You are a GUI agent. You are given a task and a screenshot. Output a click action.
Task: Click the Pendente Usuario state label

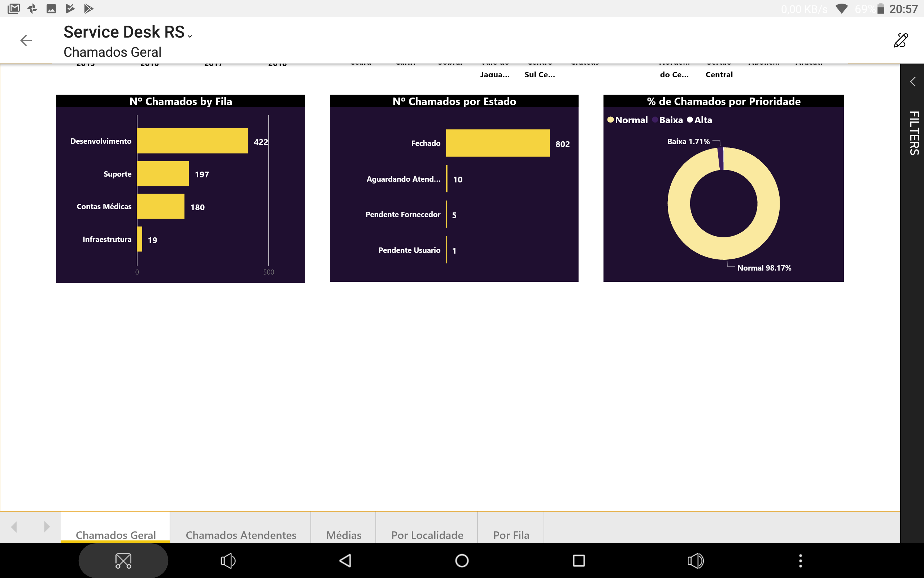click(x=409, y=250)
